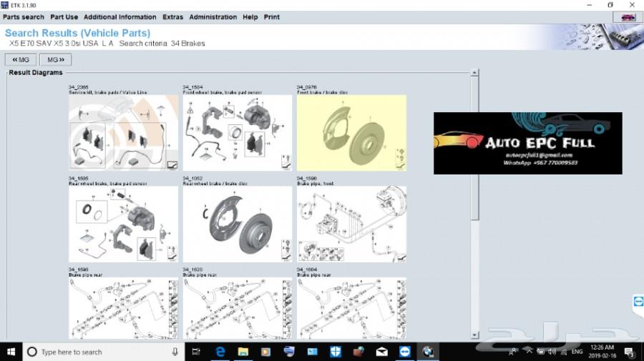
Task: Click the results scrollbar down arrow
Action: [x=474, y=335]
